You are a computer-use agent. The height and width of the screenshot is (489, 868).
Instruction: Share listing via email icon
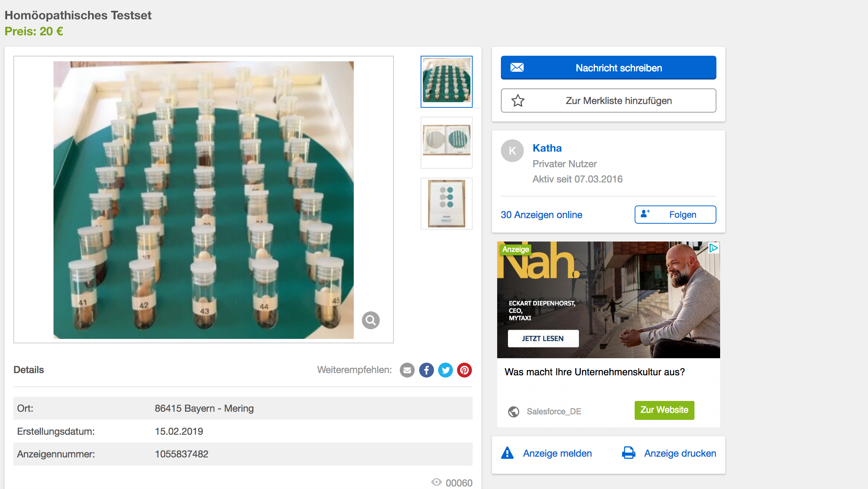click(x=407, y=370)
